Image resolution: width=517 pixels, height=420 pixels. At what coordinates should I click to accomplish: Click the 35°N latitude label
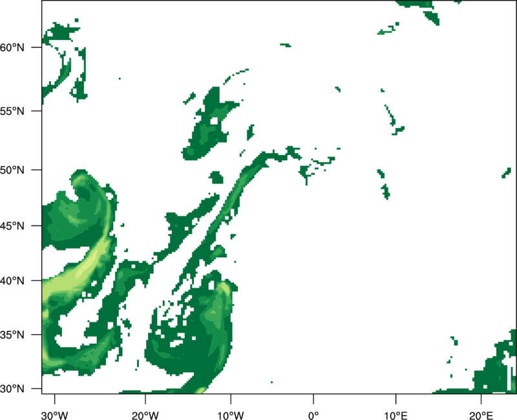click(x=12, y=335)
